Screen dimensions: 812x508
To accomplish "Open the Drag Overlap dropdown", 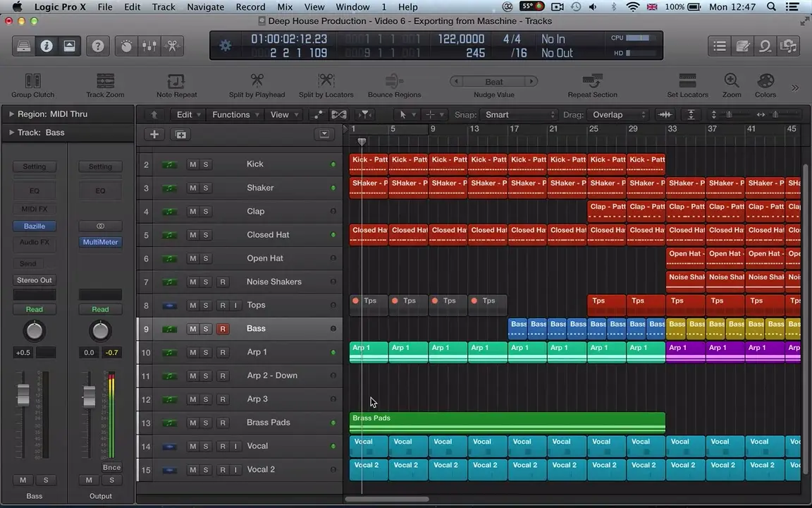I will click(x=617, y=114).
